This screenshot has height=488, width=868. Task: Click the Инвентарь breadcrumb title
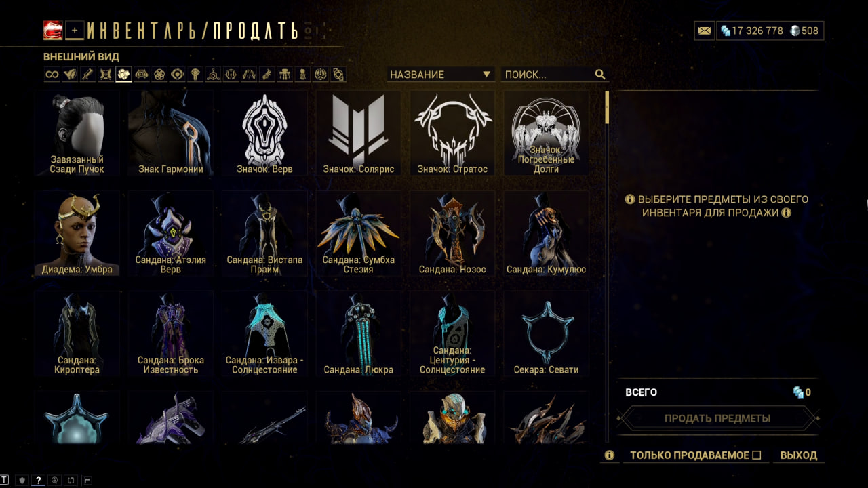coord(145,30)
